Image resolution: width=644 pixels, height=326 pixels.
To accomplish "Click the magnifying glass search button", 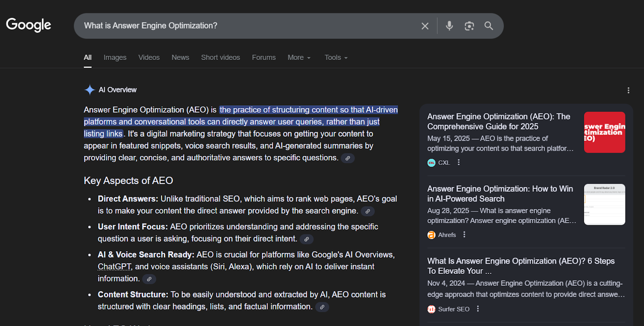I will coord(489,26).
